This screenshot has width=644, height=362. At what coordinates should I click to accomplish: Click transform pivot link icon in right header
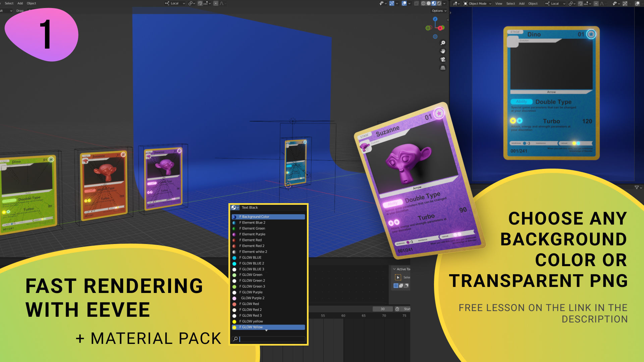tap(571, 3)
